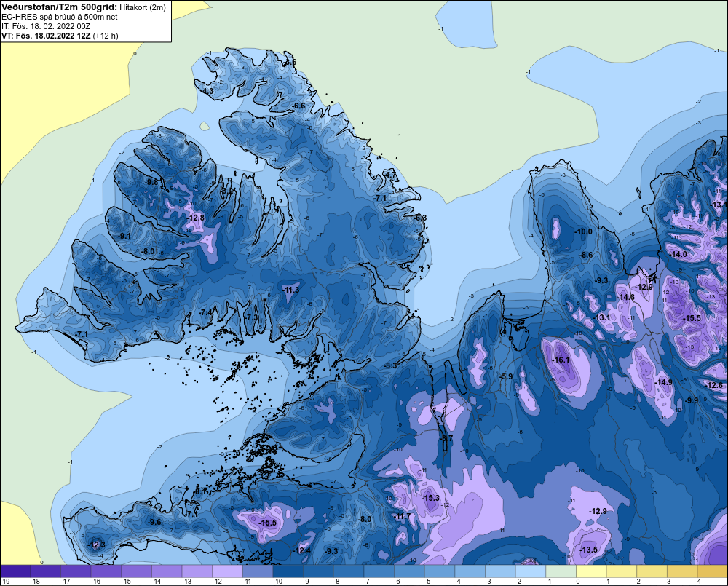Click the -8.3 temperature label
Image resolution: width=728 pixels, height=586 pixels.
(x=390, y=365)
